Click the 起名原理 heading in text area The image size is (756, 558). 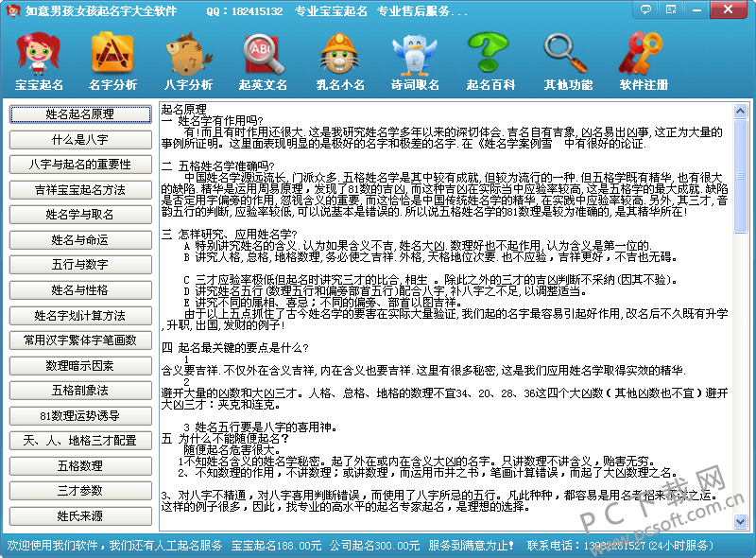183,110
